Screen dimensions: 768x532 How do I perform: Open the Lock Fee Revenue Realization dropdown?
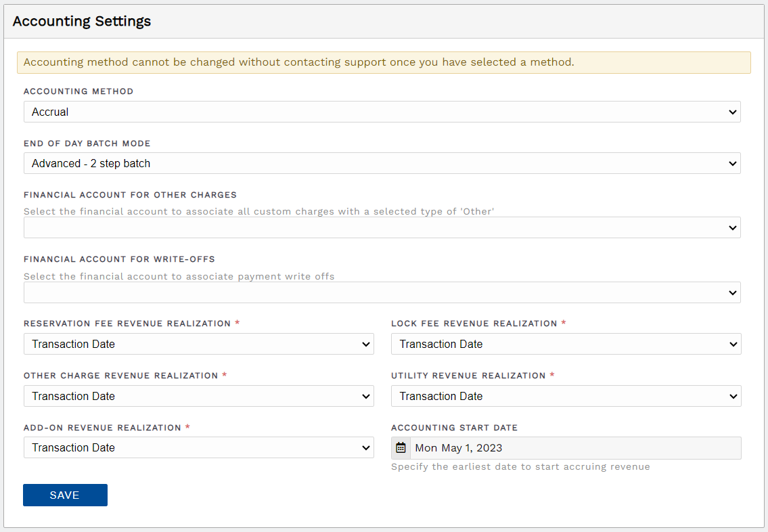coord(566,344)
